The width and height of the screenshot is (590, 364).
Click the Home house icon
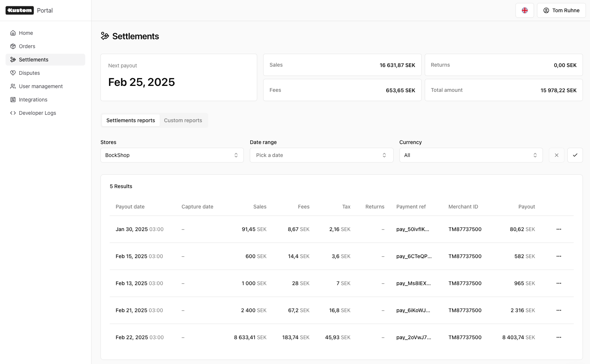click(x=13, y=33)
